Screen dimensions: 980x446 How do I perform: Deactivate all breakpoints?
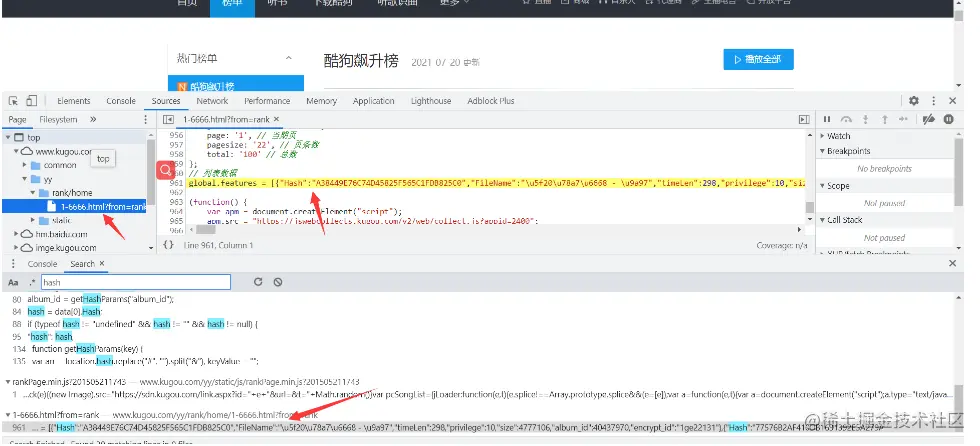[929, 119]
